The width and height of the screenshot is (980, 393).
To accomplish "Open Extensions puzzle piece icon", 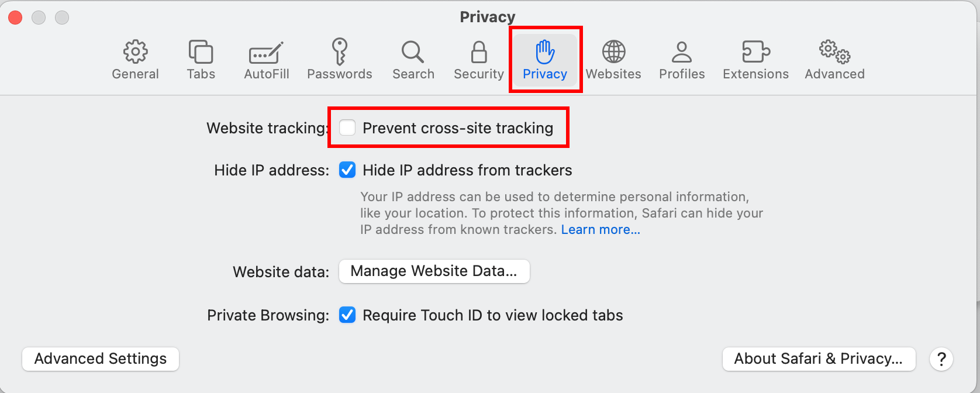I will click(755, 53).
